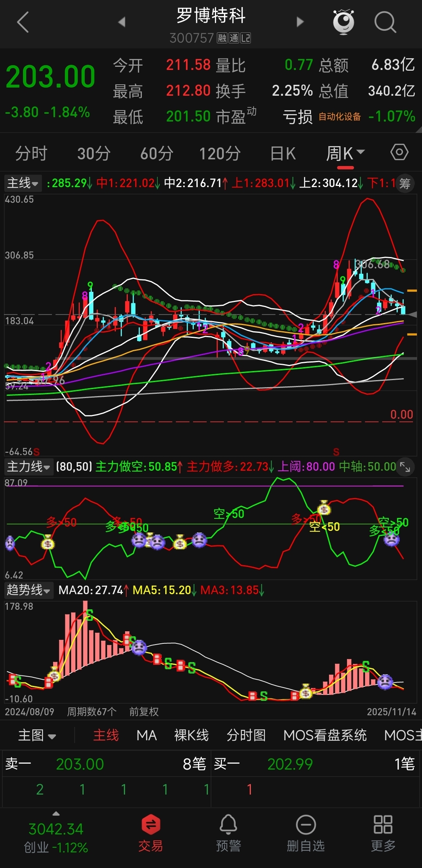Tap the 周期数67个 label
Screen dimensions: 422x868
pyautogui.click(x=92, y=712)
